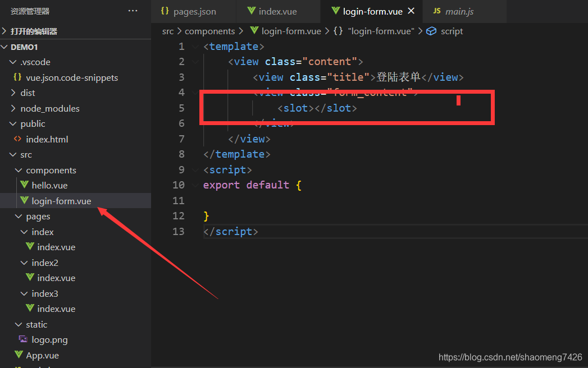Select the login-form.vue editor tab
This screenshot has width=588, height=368.
pos(372,11)
